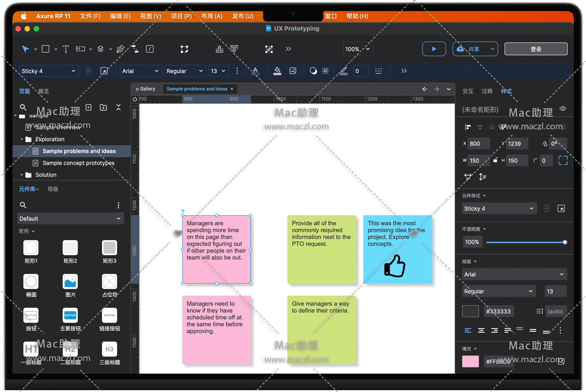Image resolution: width=586 pixels, height=392 pixels.
Task: Open the Default library dropdown
Action: (70, 218)
